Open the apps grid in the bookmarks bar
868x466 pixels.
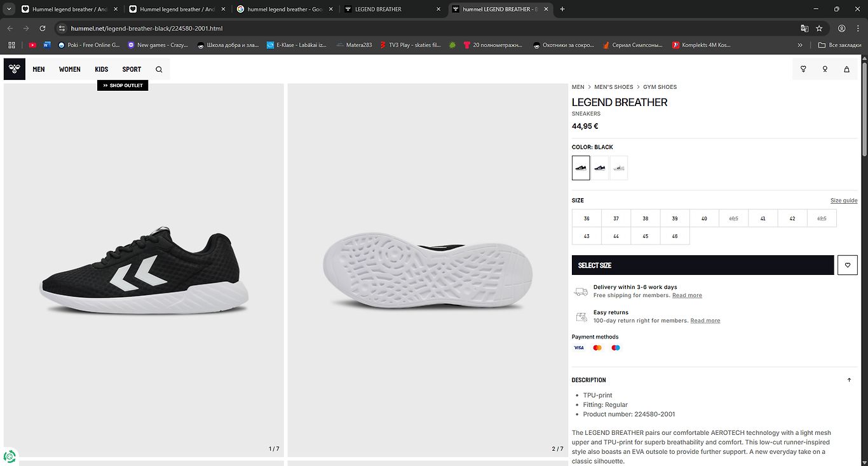click(x=11, y=45)
